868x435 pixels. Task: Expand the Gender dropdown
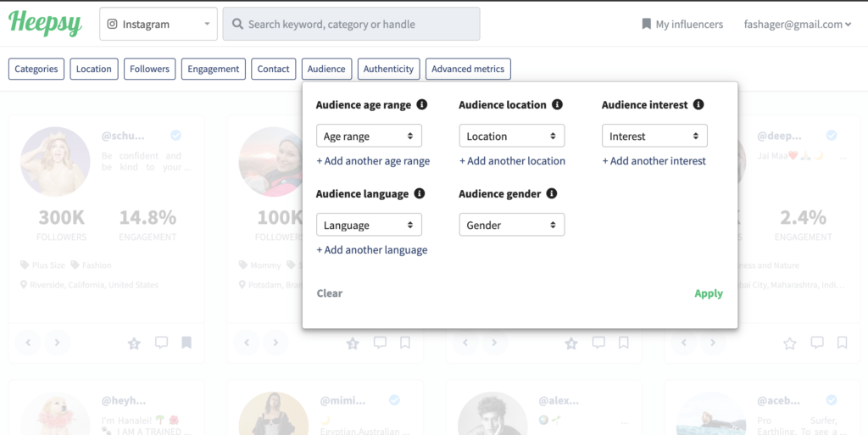(x=512, y=225)
